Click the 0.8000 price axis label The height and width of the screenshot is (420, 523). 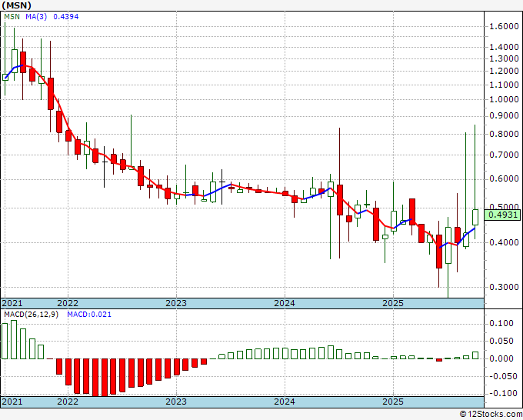click(504, 134)
